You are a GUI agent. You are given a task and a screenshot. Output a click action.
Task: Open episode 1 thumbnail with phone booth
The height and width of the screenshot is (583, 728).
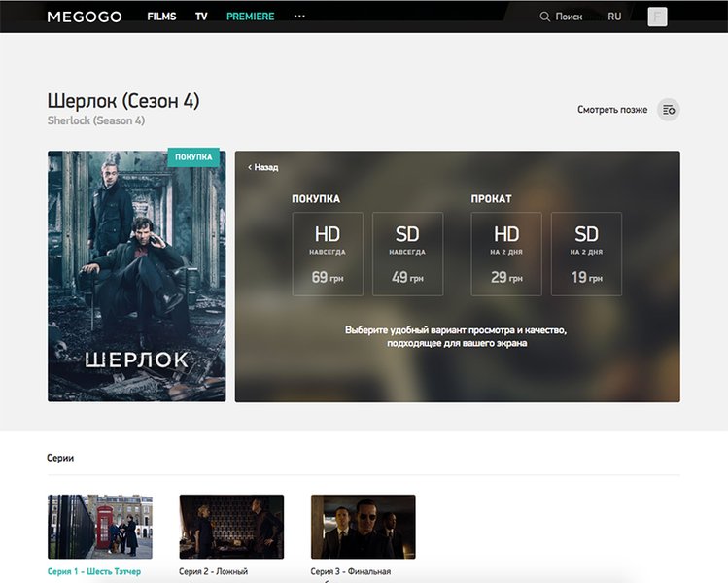tap(100, 527)
